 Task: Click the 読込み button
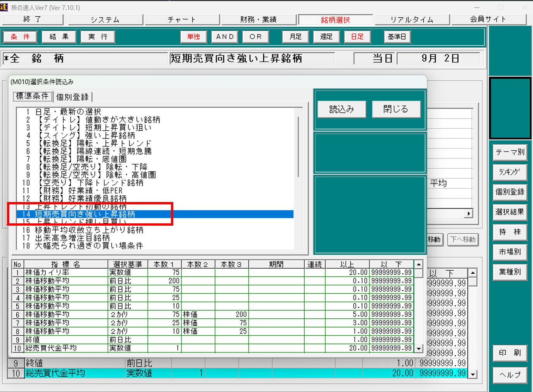click(x=342, y=109)
